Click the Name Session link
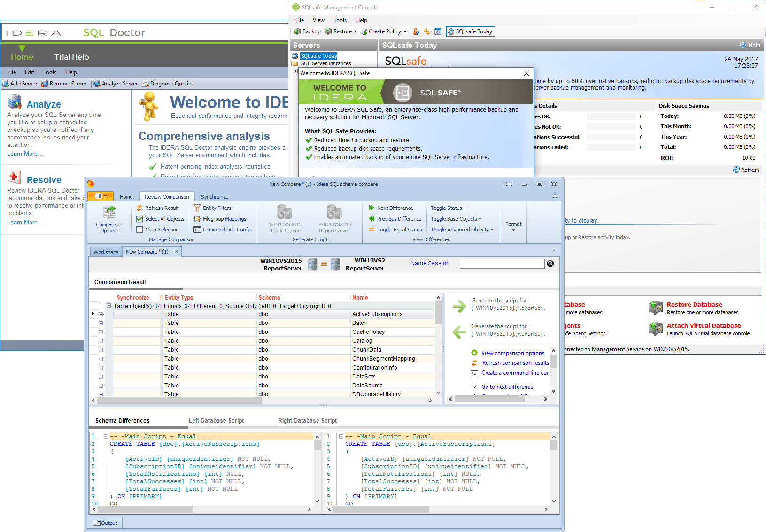Screen dimensions: 766x532 429,263
